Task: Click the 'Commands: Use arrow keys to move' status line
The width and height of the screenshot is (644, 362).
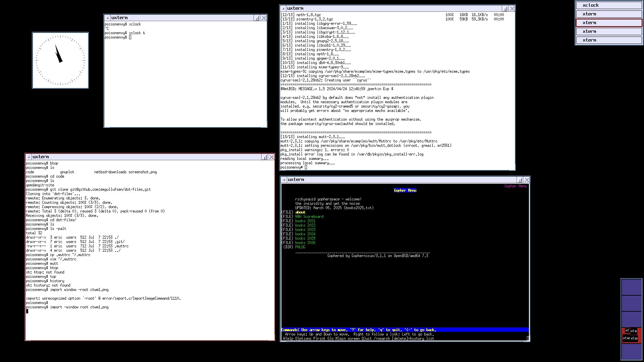Action: click(x=405, y=330)
